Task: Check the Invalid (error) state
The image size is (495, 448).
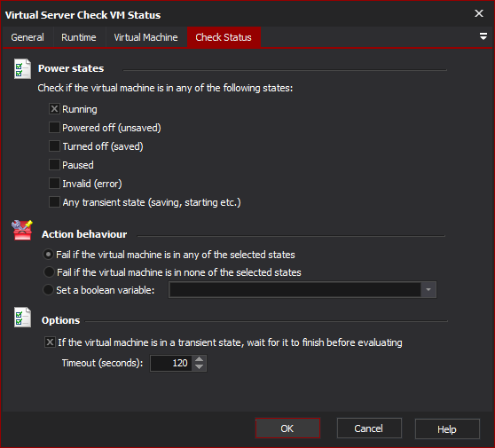Action: [54, 184]
